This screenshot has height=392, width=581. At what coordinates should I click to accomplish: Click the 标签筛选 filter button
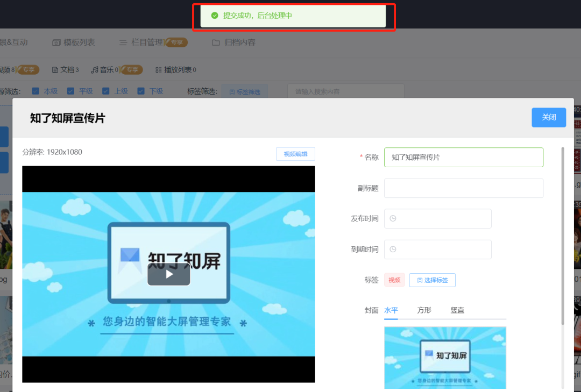[245, 91]
